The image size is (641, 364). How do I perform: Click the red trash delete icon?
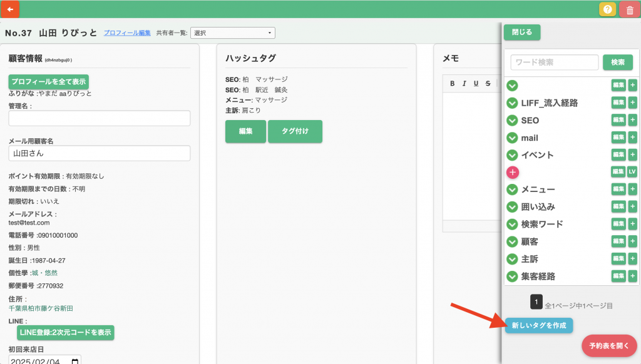[x=628, y=9]
